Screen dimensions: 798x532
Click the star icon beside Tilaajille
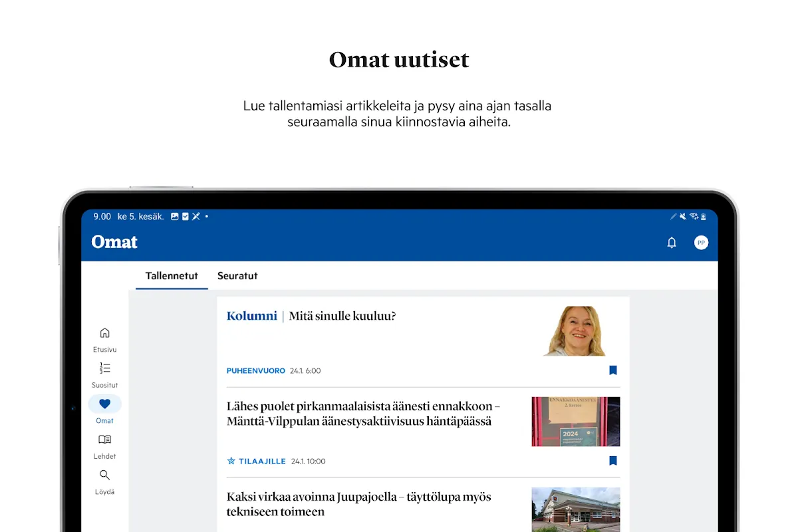click(231, 461)
